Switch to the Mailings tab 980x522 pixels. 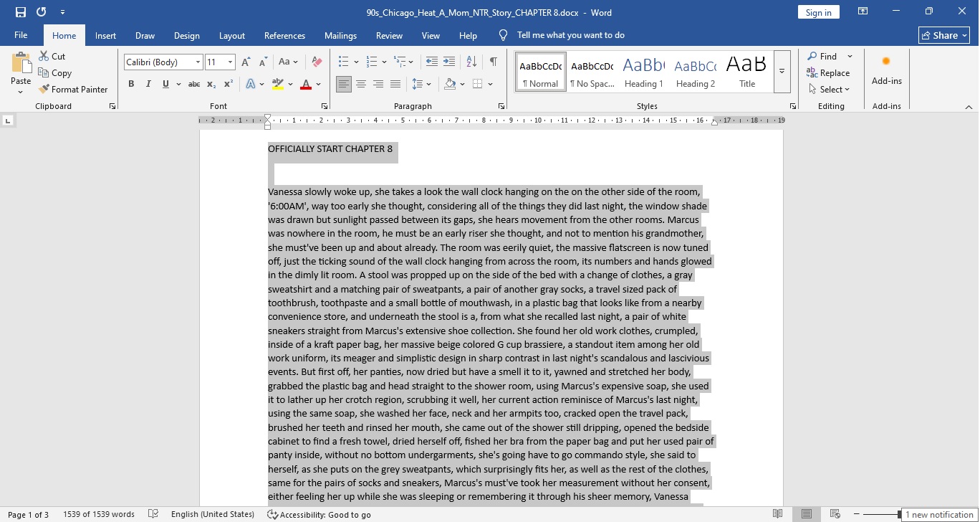tap(341, 36)
